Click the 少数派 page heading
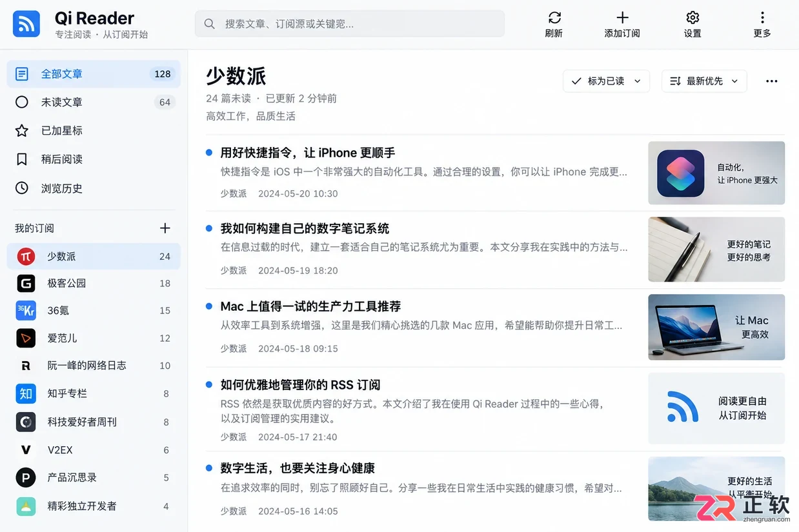 236,76
